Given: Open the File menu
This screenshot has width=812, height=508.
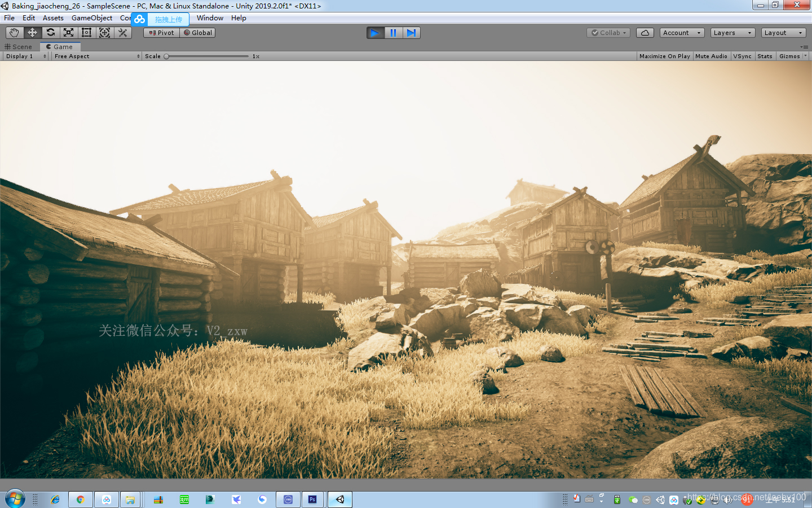Looking at the screenshot, I should (x=10, y=18).
